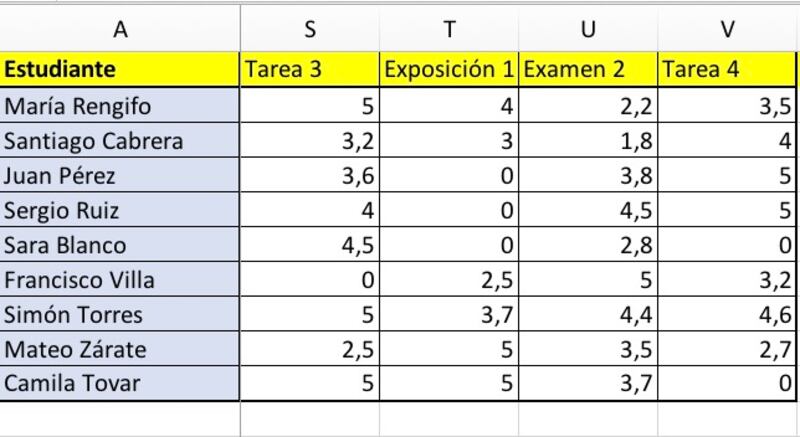The width and height of the screenshot is (800, 437).
Task: Click Simón Torres's Tarea 4 score
Action: click(728, 315)
